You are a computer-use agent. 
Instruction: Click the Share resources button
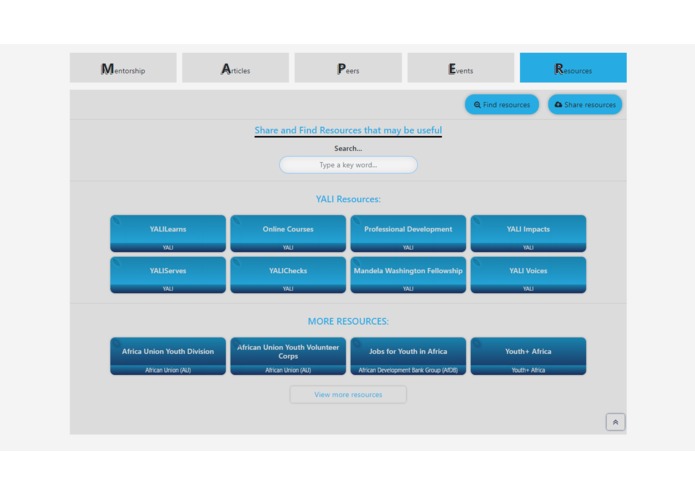tap(585, 105)
